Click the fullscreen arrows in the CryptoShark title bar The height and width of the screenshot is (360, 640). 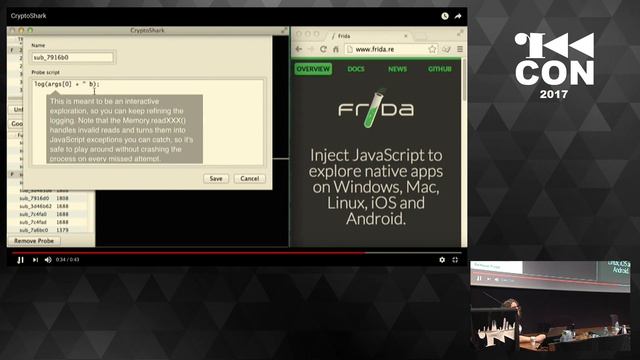coord(284,30)
